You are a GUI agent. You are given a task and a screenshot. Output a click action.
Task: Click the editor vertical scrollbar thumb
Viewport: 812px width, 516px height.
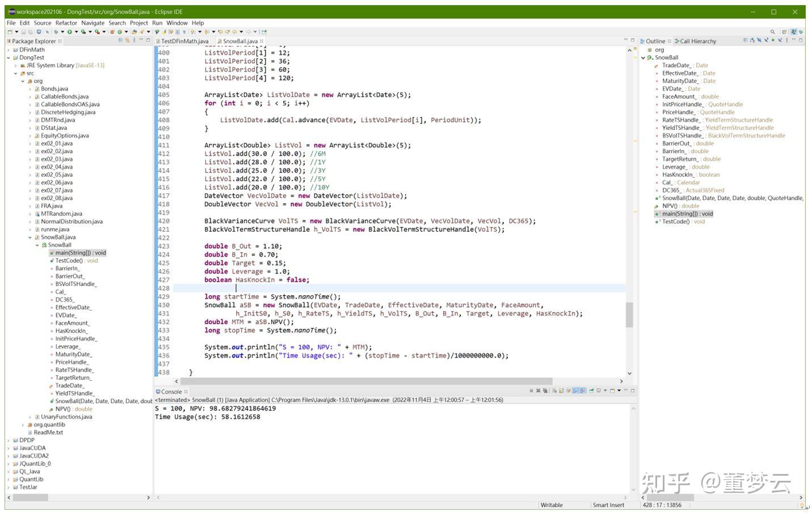tap(629, 314)
